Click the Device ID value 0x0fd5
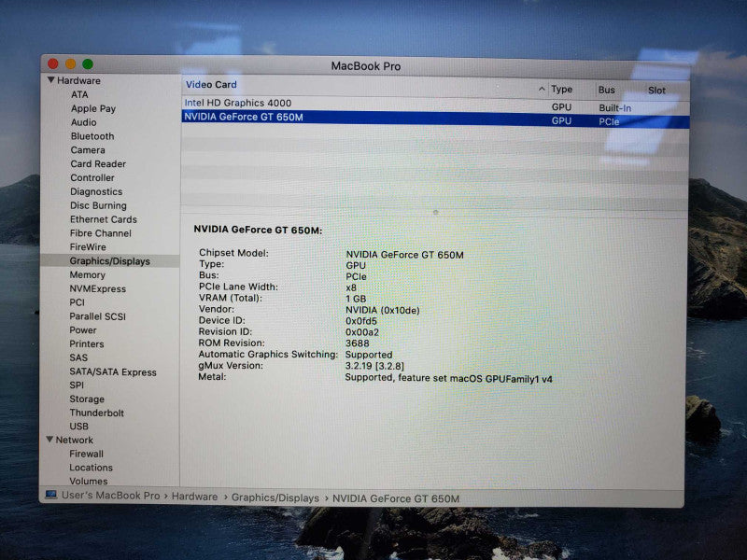Viewport: 747px width, 560px height. point(361,321)
